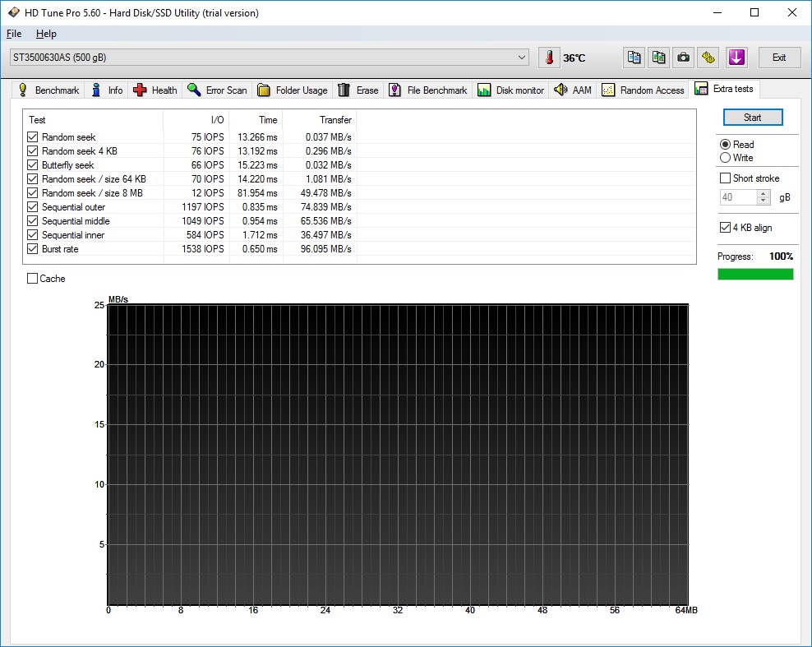Copy screenshot to clipboard icon

(658, 58)
